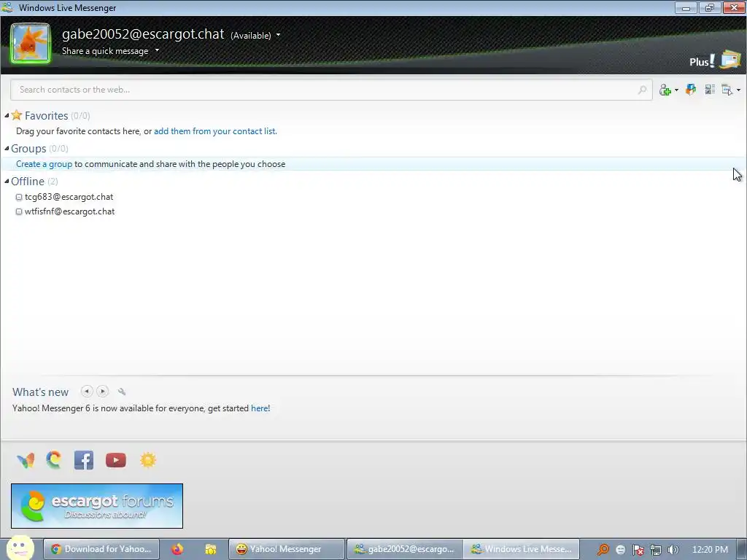Click the Favorites star icon

(17, 115)
